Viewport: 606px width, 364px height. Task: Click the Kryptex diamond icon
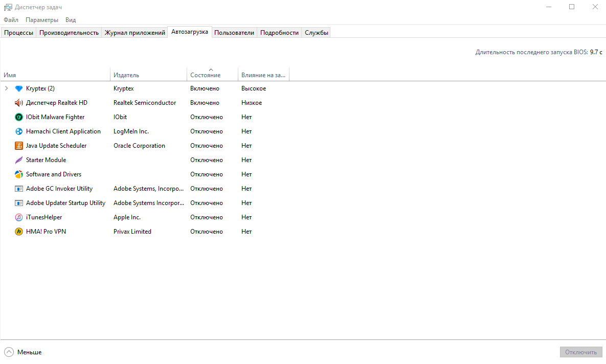tap(18, 88)
